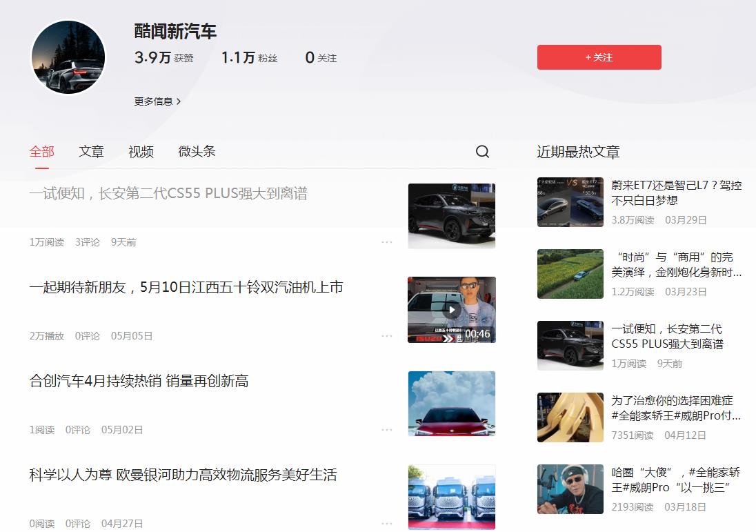This screenshot has width=756, height=532.
Task: Click 2万播放 under the 五十铃 video
Action: pyautogui.click(x=47, y=336)
